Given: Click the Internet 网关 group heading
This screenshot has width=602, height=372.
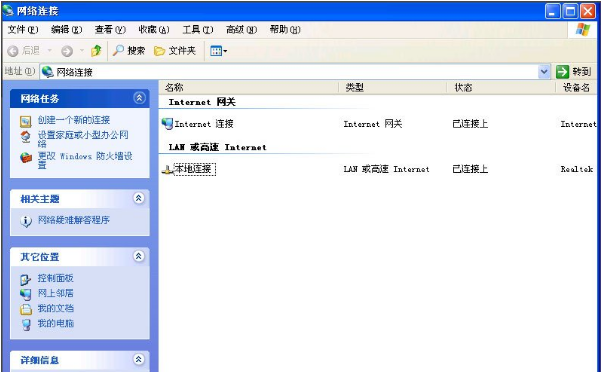Looking at the screenshot, I should (x=202, y=102).
